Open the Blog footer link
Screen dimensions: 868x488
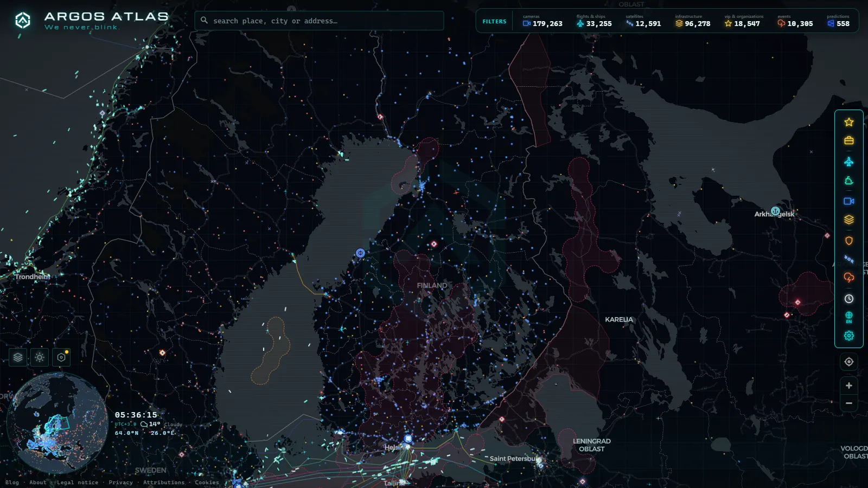tap(12, 483)
